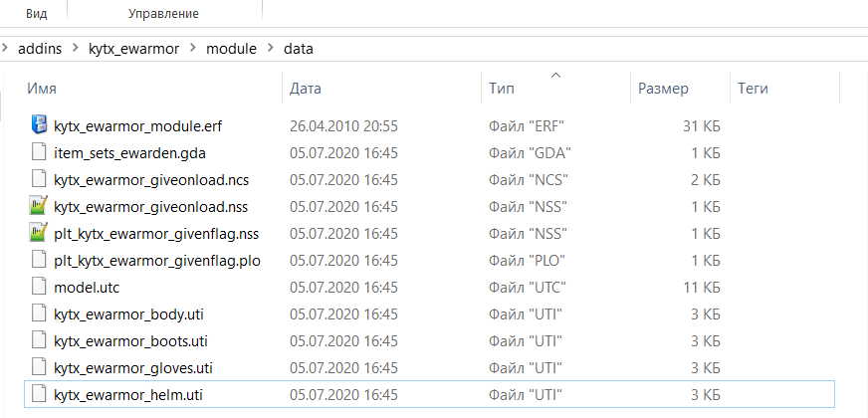Click the kytx_ewarmor_giveonload.ncs file icon
The width and height of the screenshot is (868, 418).
pyautogui.click(x=39, y=179)
